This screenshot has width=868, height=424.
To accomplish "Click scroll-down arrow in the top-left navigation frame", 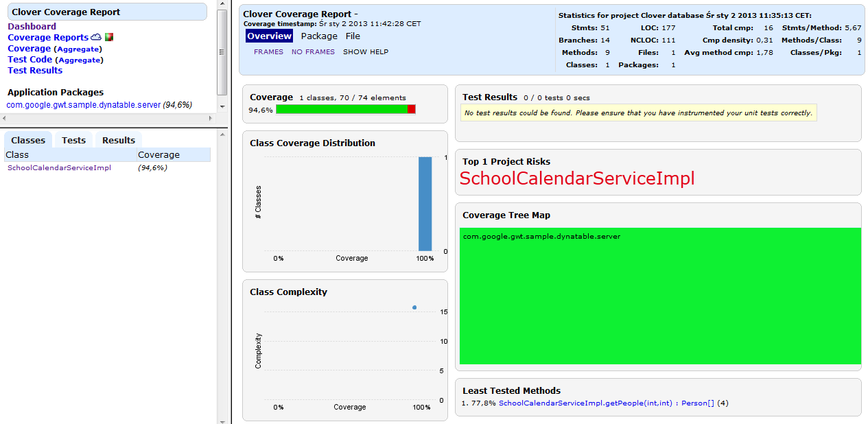I will (222, 107).
